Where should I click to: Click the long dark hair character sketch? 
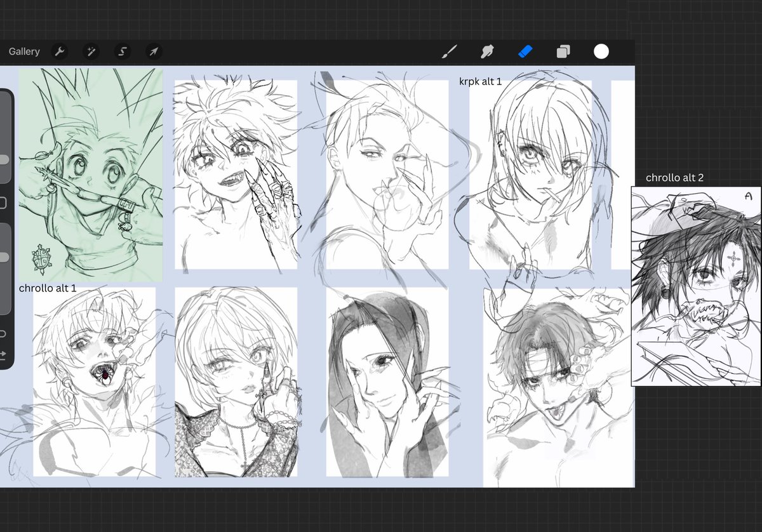click(387, 382)
